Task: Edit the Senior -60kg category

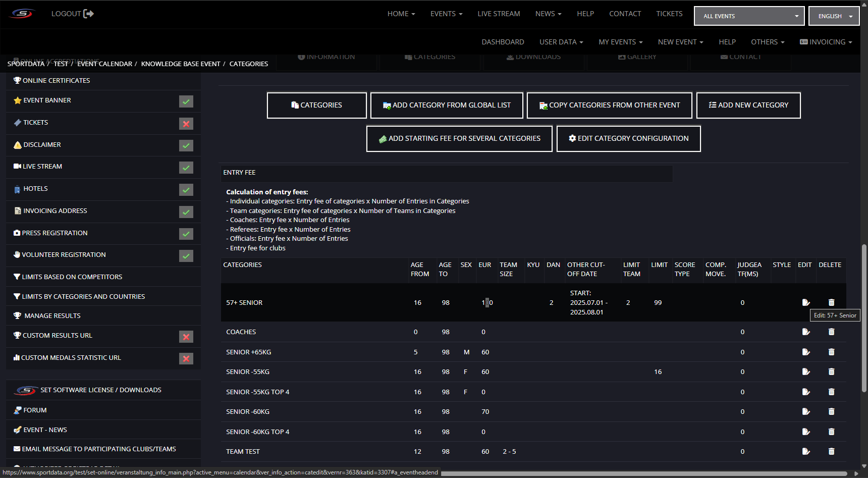Action: click(x=806, y=411)
